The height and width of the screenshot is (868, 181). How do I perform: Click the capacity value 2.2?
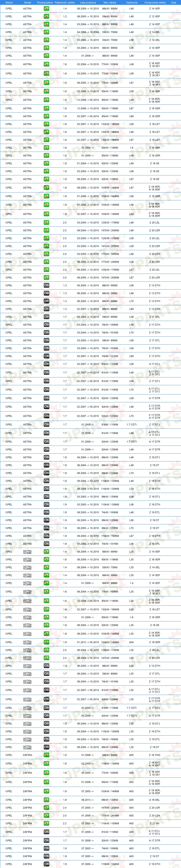(x=65, y=824)
